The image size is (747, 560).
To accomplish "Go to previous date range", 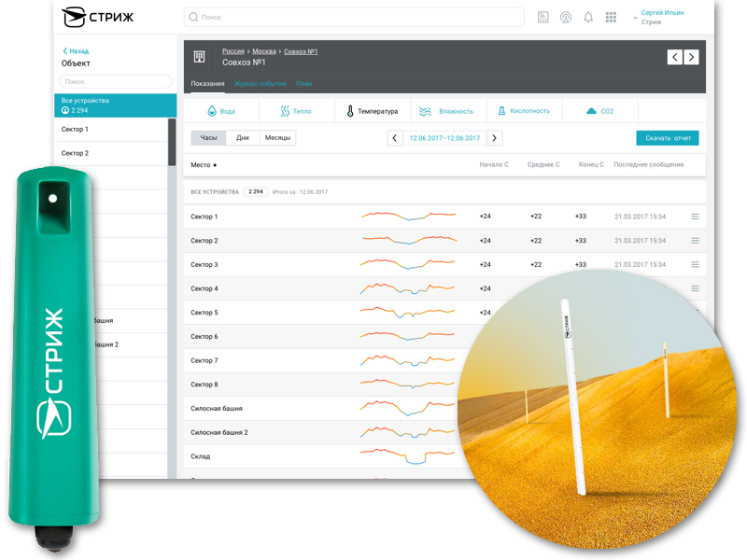I will [x=394, y=138].
